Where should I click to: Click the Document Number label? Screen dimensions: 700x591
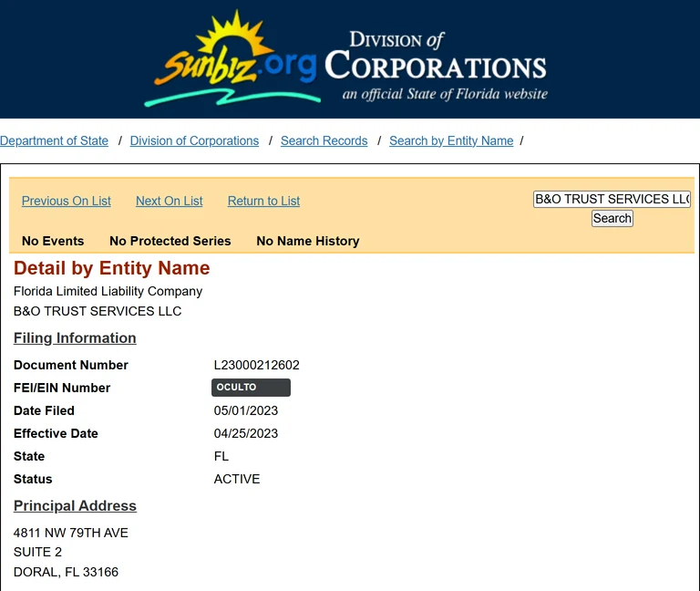point(71,365)
